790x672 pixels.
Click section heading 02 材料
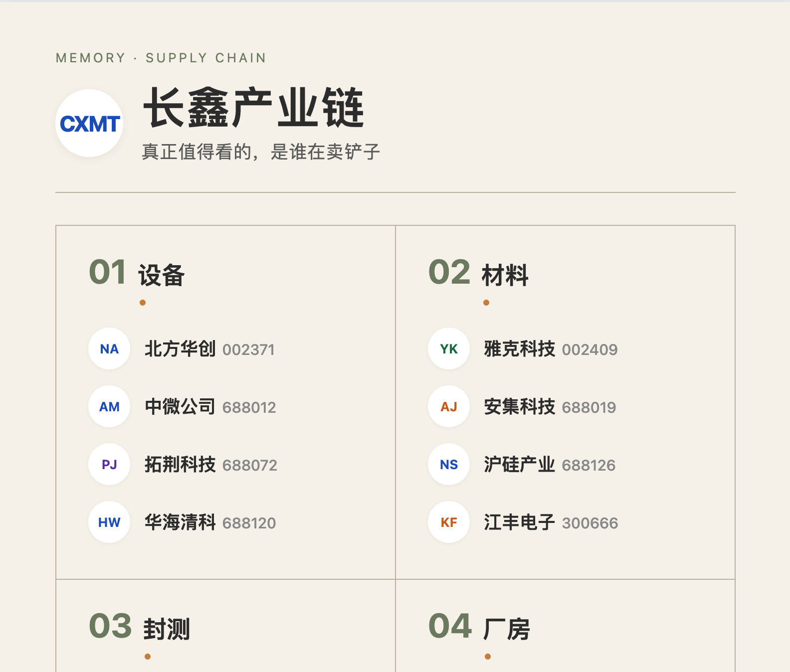(x=479, y=274)
